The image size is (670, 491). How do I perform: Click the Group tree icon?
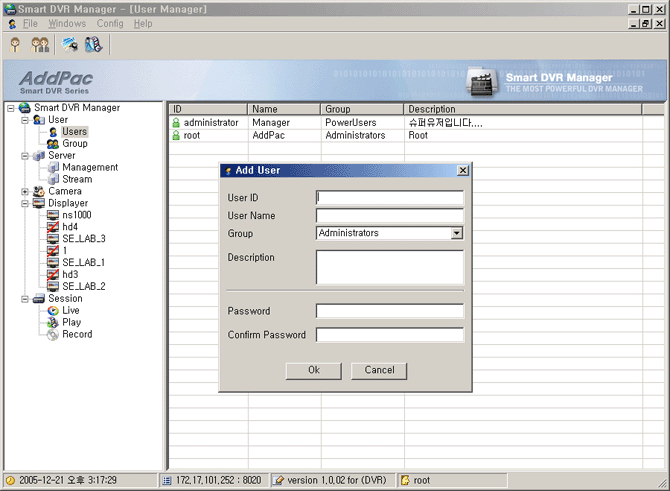click(53, 144)
